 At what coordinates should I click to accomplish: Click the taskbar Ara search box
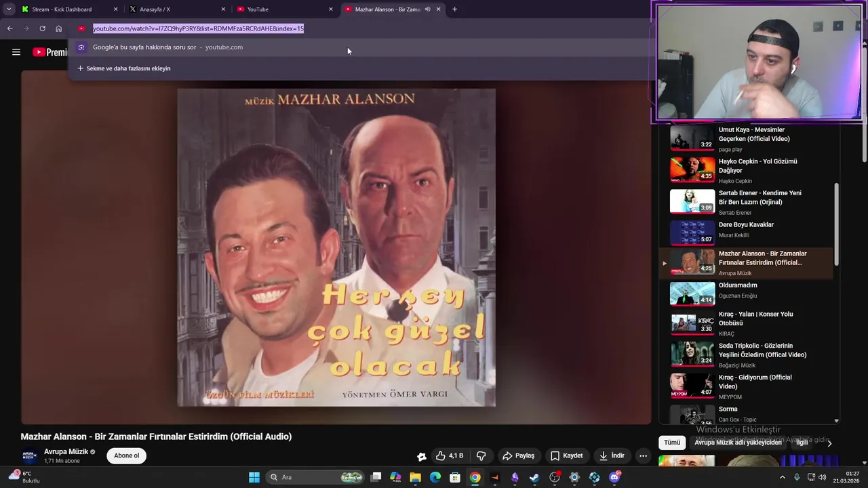pos(315,477)
